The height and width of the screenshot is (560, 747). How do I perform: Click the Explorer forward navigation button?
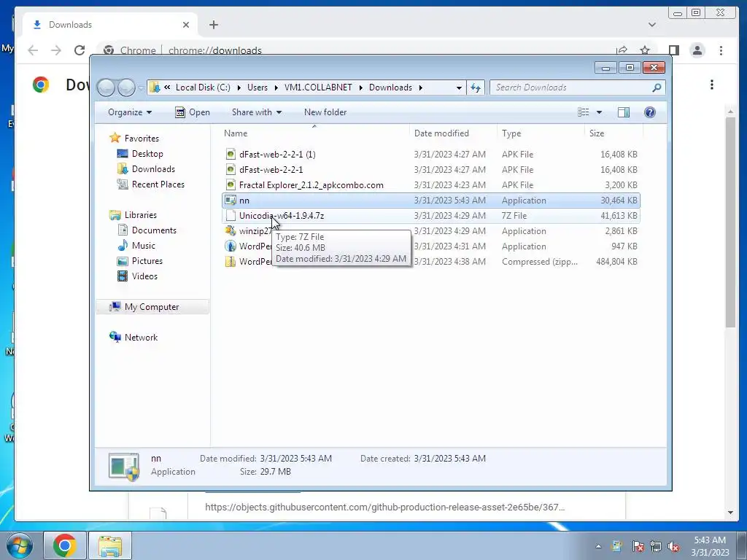coord(126,87)
